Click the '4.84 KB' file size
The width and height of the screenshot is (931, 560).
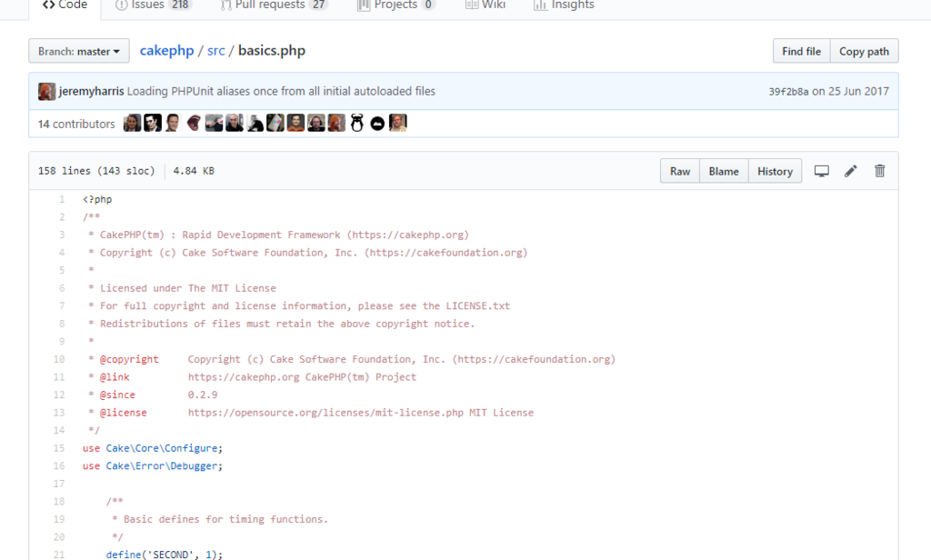[x=194, y=171]
